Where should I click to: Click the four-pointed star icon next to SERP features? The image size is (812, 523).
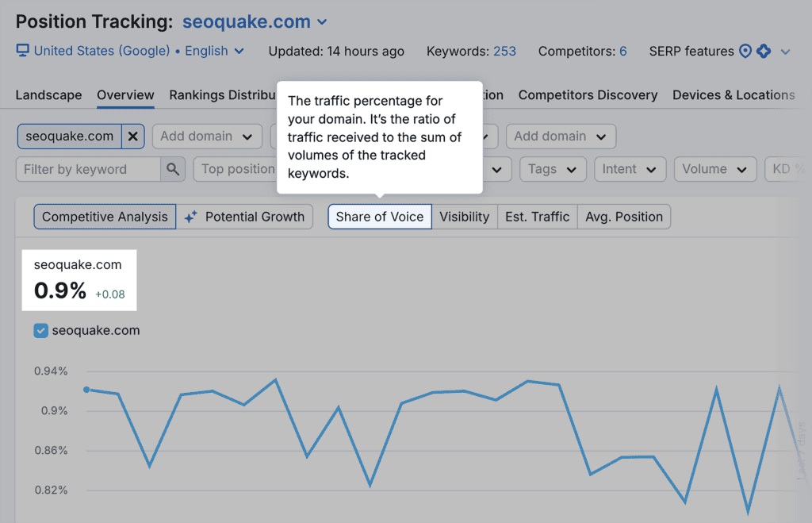pyautogui.click(x=764, y=51)
